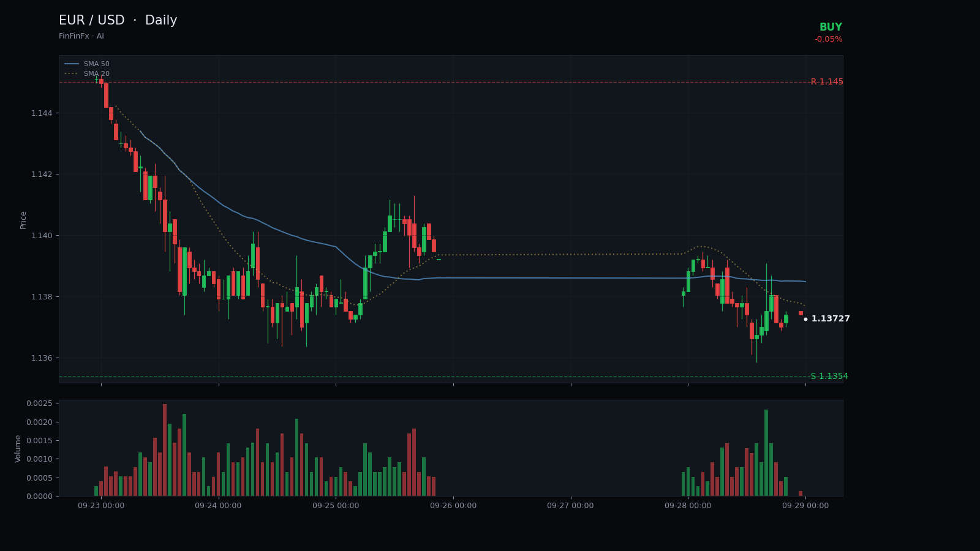The height and width of the screenshot is (551, 980).
Task: Select the SMA 50 legend entry
Action: 87,64
